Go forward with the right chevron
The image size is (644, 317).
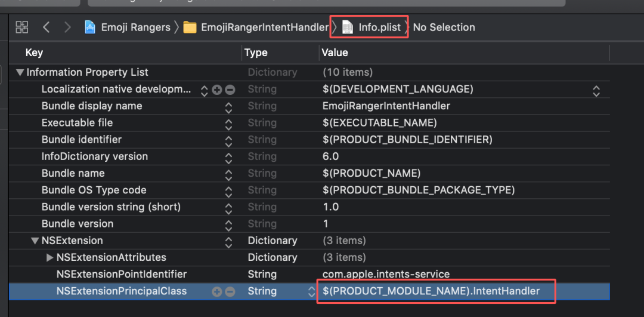coord(67,27)
